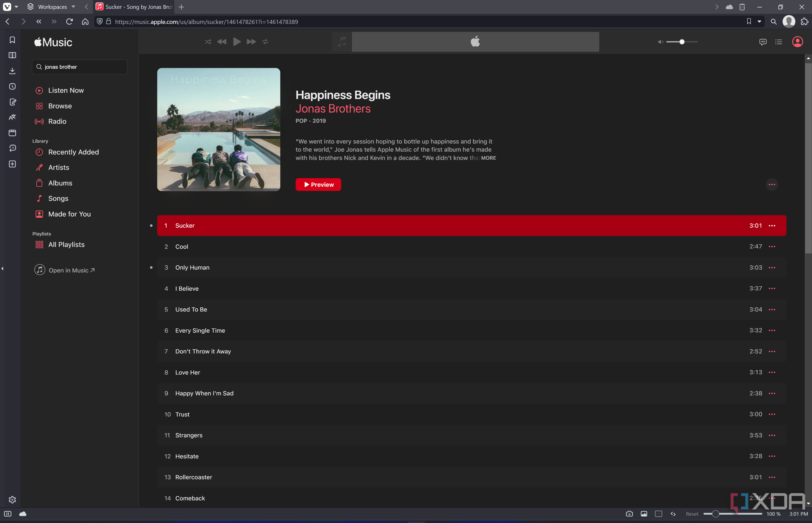Open Vivaldi Notes panel icon
Viewport: 812px width, 523px height.
point(12,102)
